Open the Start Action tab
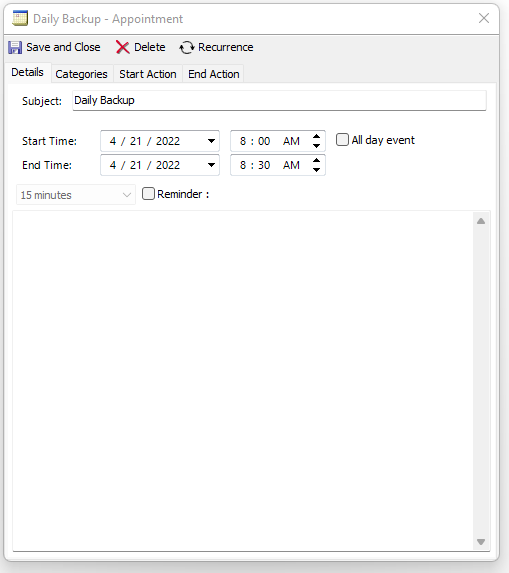509x573 pixels. point(148,74)
